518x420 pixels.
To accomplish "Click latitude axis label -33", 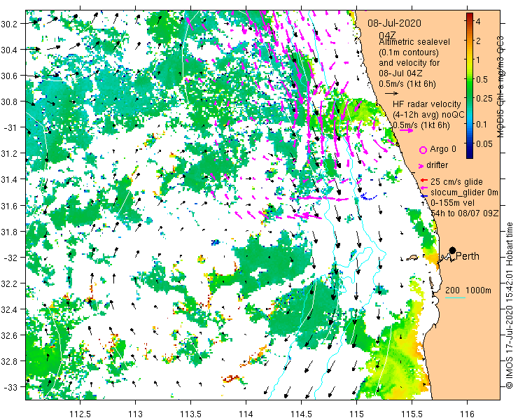I will pos(12,387).
